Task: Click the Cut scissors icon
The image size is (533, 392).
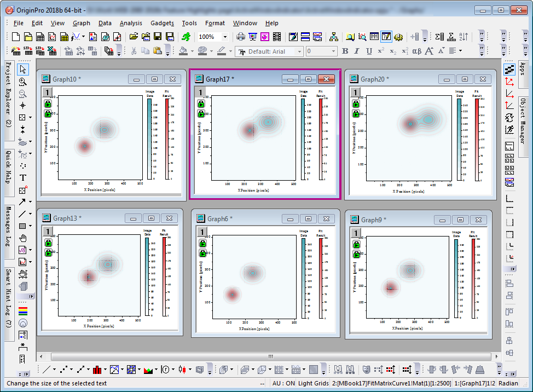Action: 134,51
